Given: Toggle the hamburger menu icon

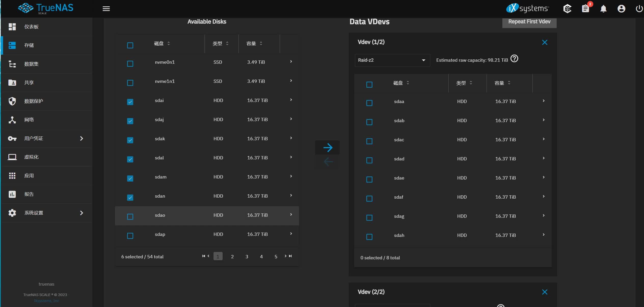Looking at the screenshot, I should pyautogui.click(x=106, y=9).
